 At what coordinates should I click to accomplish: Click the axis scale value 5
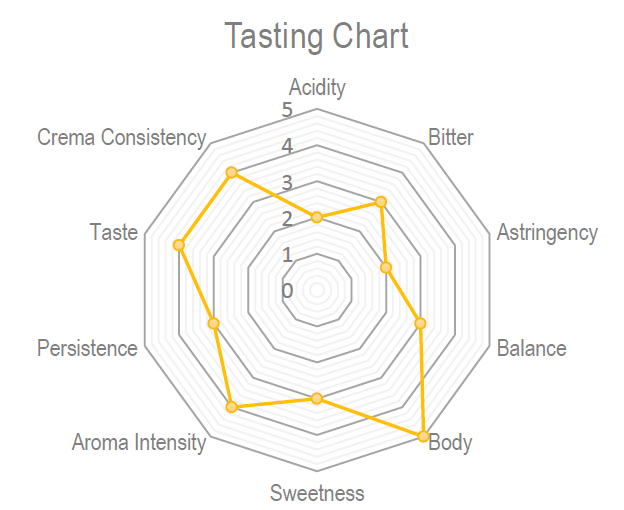[x=287, y=109]
